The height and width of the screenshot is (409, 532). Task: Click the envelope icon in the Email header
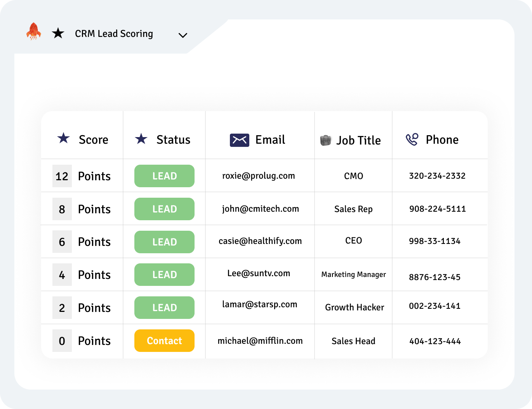pos(240,139)
